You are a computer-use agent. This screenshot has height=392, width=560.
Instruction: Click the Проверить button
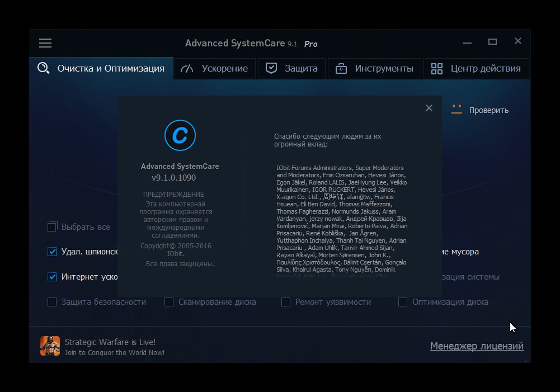coord(488,110)
